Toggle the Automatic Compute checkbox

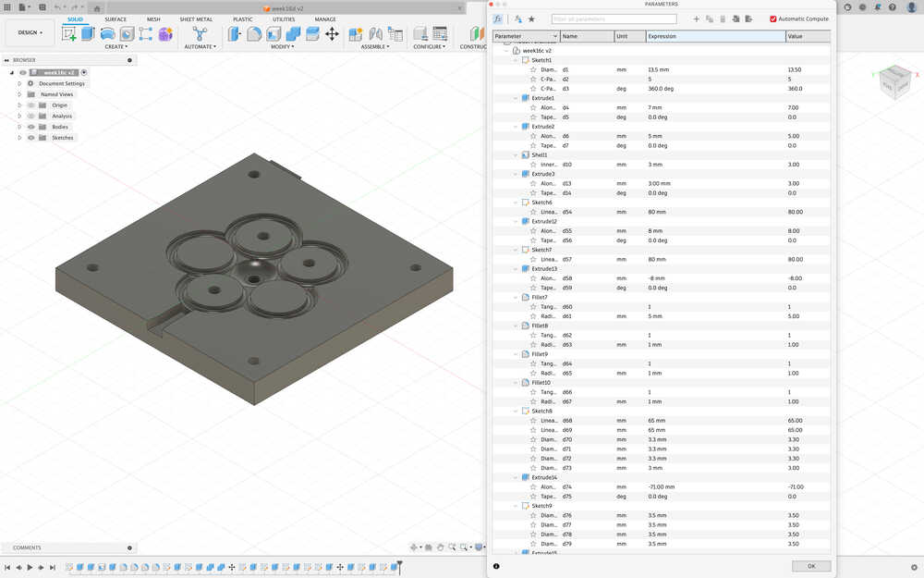[x=773, y=18]
